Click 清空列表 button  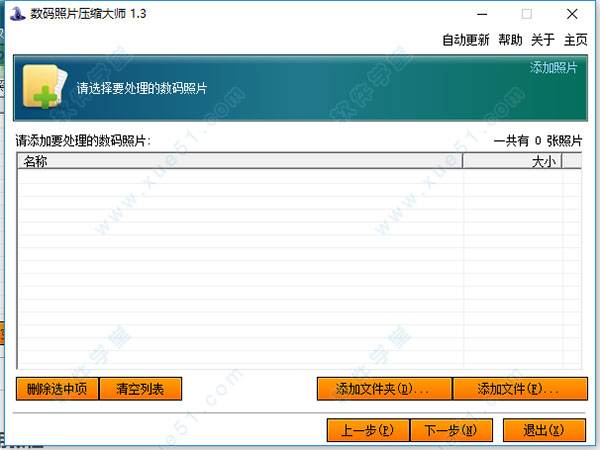pos(140,389)
